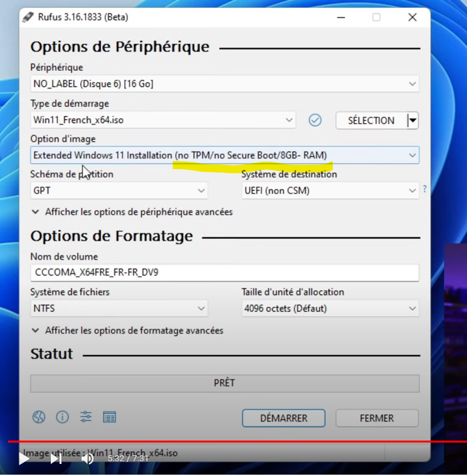Click the PRÊT status progress bar
The image size is (467, 476).
pyautogui.click(x=224, y=383)
